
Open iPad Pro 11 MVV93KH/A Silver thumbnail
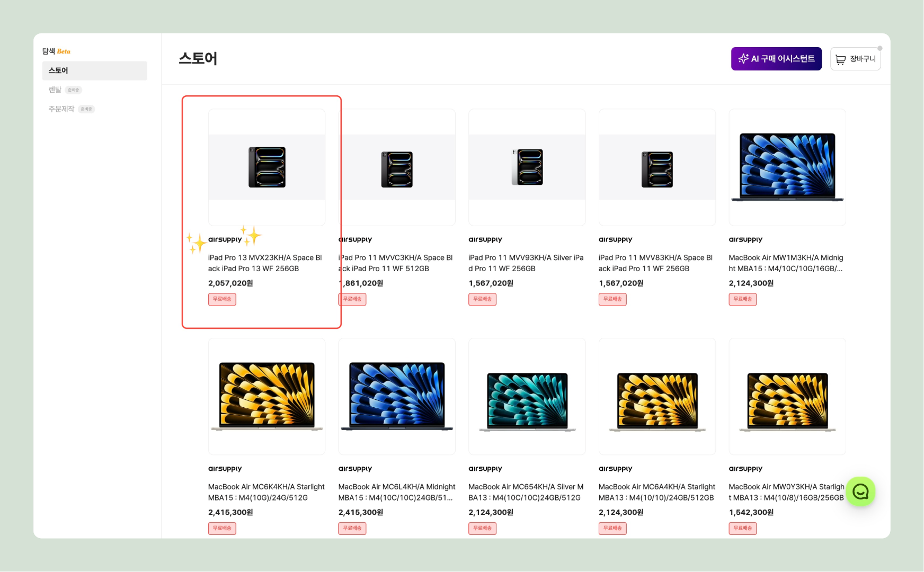[x=527, y=167]
